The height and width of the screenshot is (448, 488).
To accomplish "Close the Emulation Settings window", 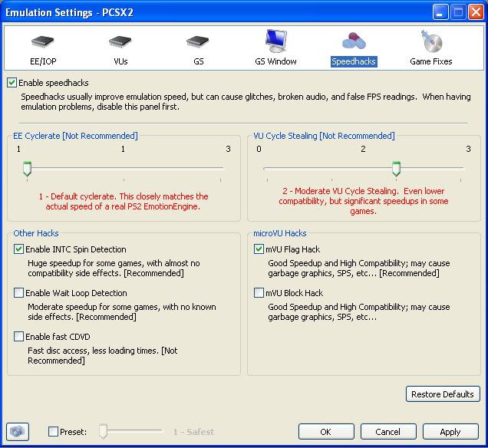I will 476,12.
